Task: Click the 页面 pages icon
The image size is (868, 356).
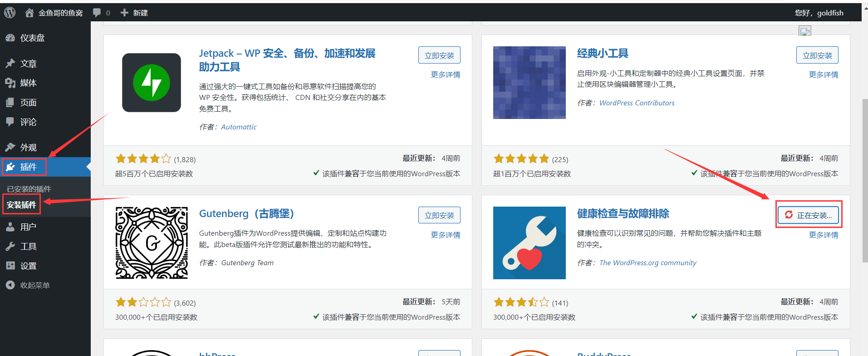Action: pyautogui.click(x=10, y=103)
